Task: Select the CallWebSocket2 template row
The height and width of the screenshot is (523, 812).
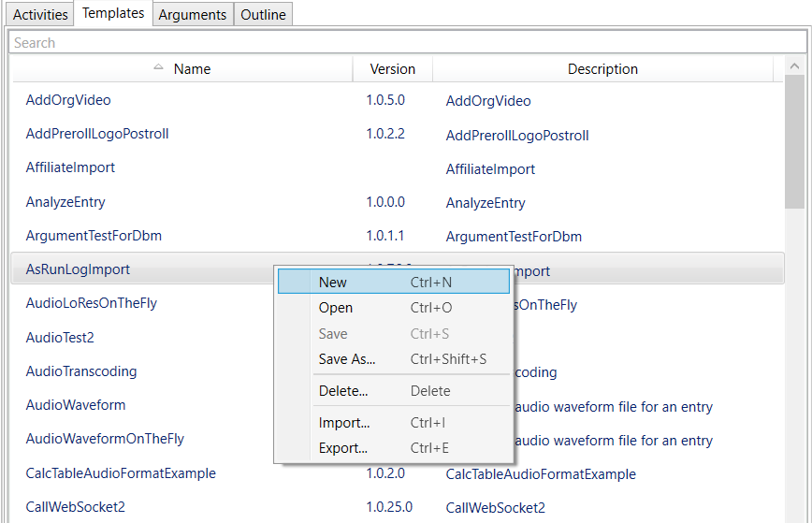Action: pos(75,507)
